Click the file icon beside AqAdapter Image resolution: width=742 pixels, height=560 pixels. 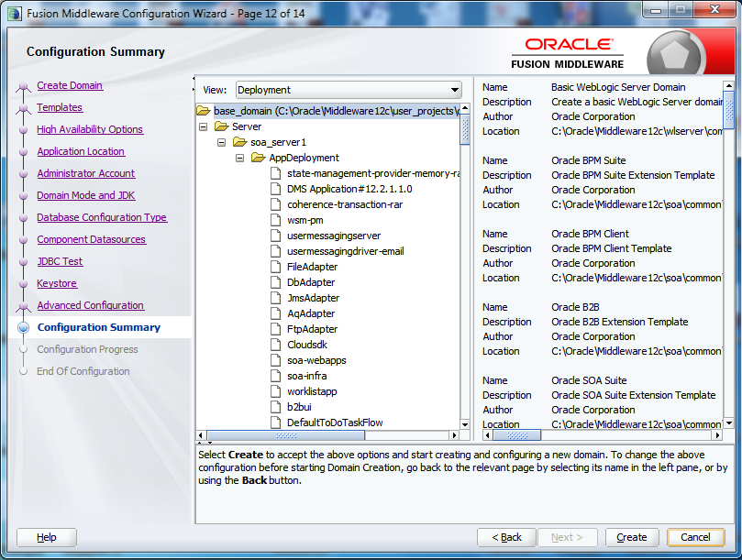click(x=276, y=313)
